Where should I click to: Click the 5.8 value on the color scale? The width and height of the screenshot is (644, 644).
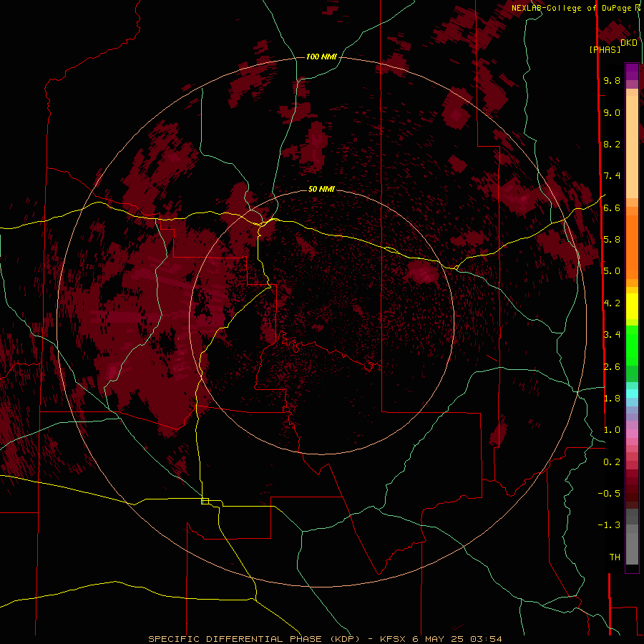point(612,240)
